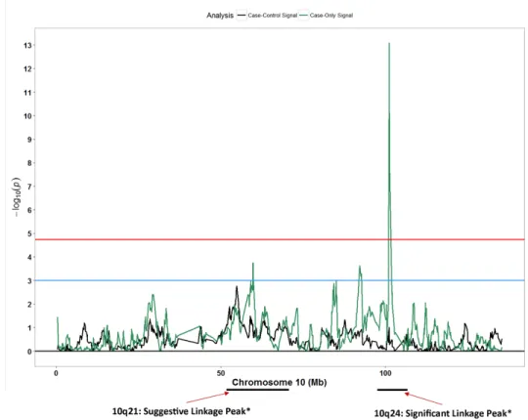Click y-axis tick label 1
Screen dimensions: 528x420
29,328
